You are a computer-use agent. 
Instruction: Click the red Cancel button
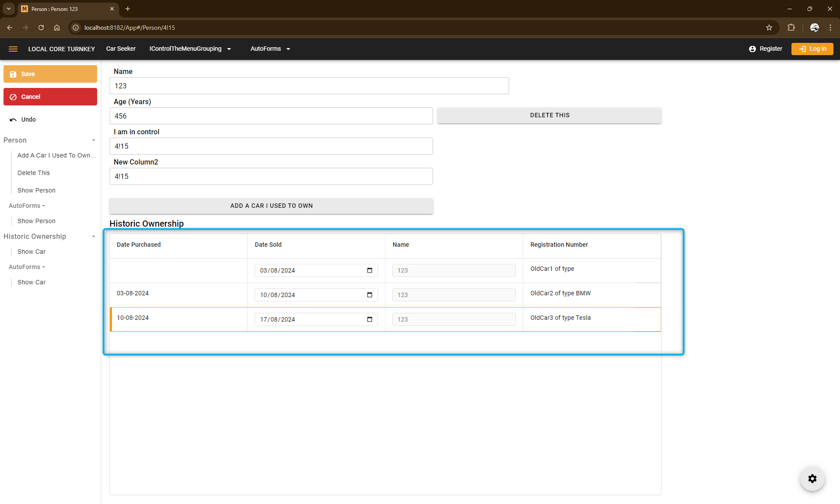pos(50,97)
